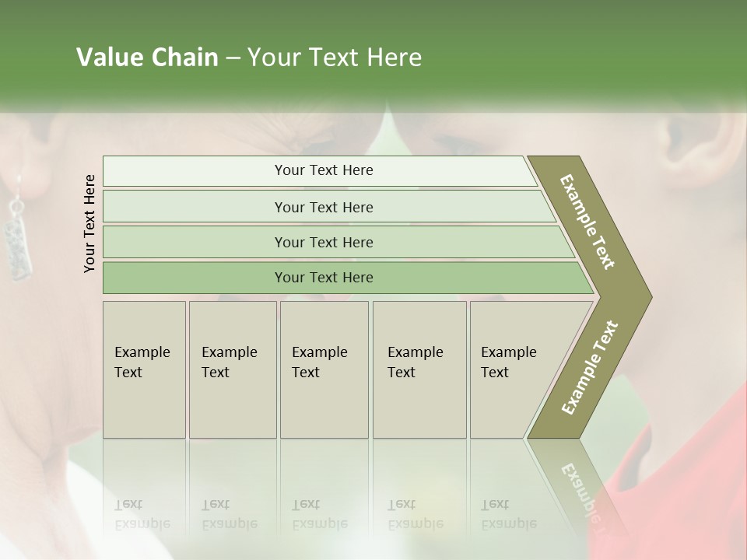Click the fourth 'Example Text' column box
747x560 pixels.
[419, 369]
